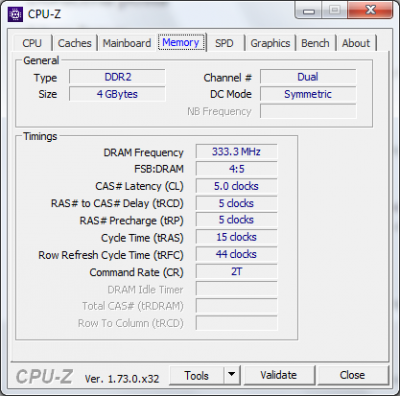Select the Mainboard tab
The image size is (400, 396).
coord(127,43)
